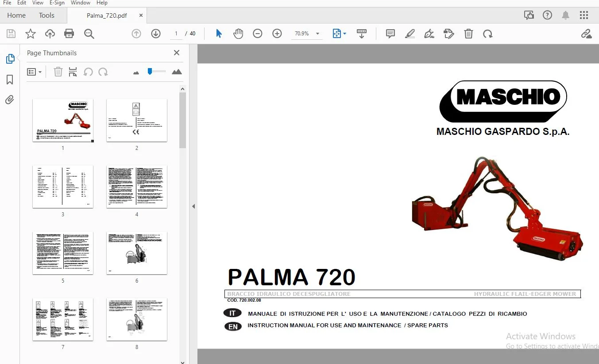Activate the hand pan tool
Screen dimensions: 599x364
tap(238, 34)
